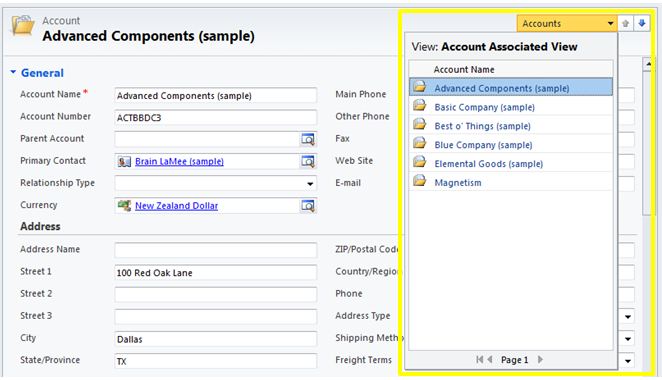Image resolution: width=662 pixels, height=380 pixels.
Task: Open the Address Type dropdown arrow
Action: [628, 317]
